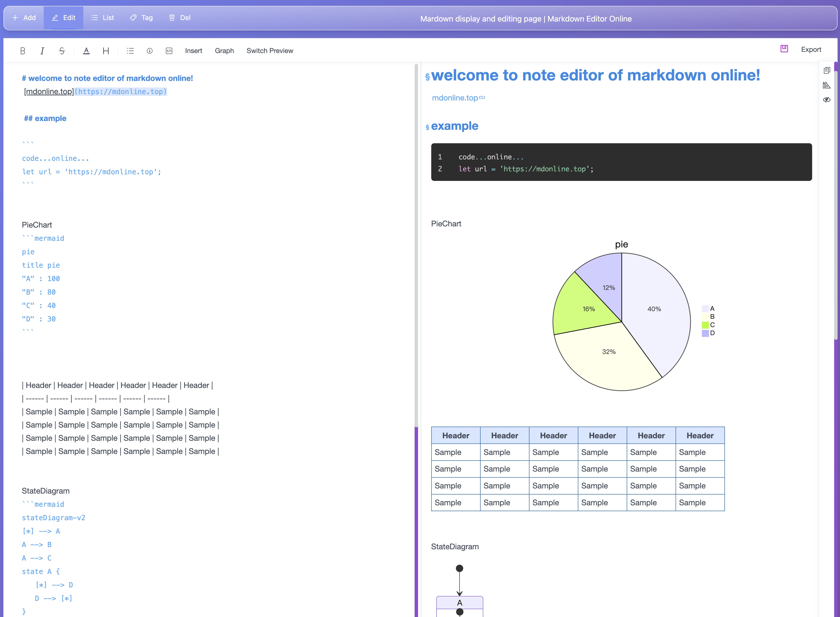Save the note with the purple disk icon
The image size is (840, 617).
784,49
